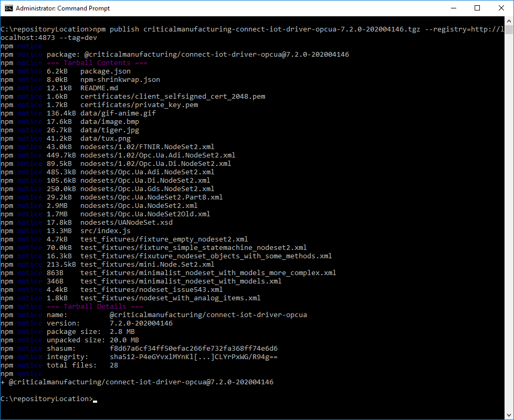Image resolution: width=514 pixels, height=420 pixels.
Task: Click the 'src/index.js' entry
Action: point(105,231)
